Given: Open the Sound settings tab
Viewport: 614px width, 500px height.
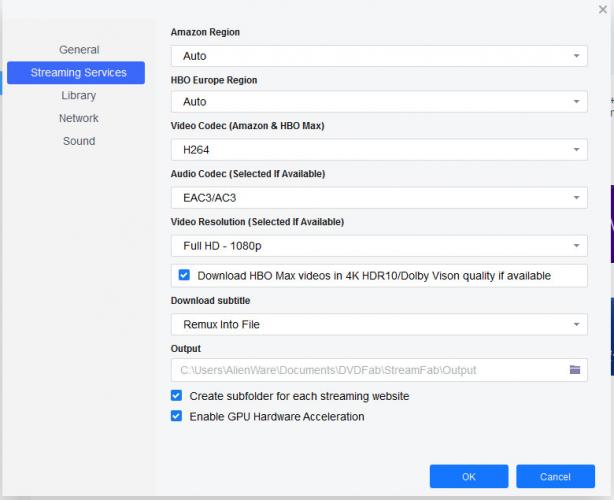Looking at the screenshot, I should [79, 141].
